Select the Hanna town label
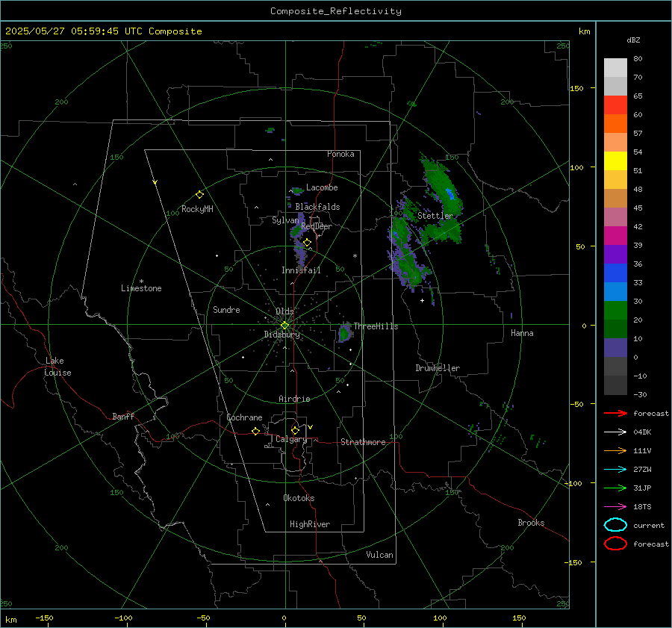This screenshot has height=628, width=672. tap(522, 333)
